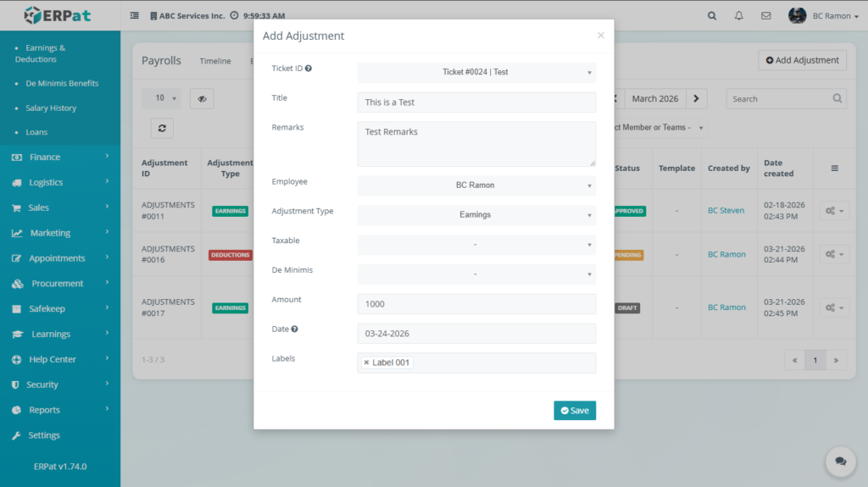This screenshot has height=487, width=868.
Task: Toggle column visibility eye button
Action: [202, 98]
